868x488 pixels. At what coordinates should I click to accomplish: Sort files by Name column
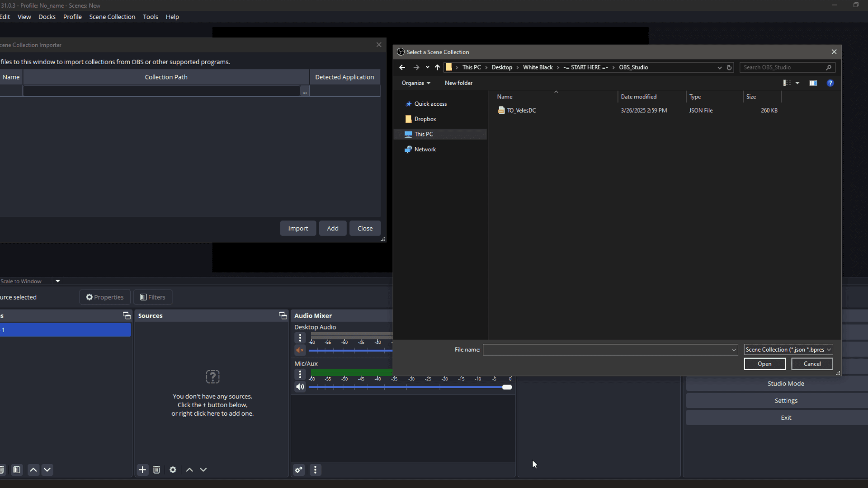coord(556,97)
